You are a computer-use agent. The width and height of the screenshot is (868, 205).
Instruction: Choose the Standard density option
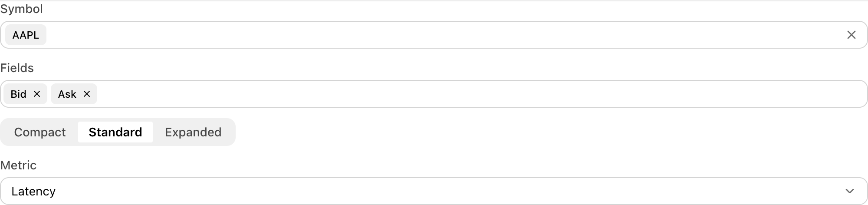click(115, 132)
